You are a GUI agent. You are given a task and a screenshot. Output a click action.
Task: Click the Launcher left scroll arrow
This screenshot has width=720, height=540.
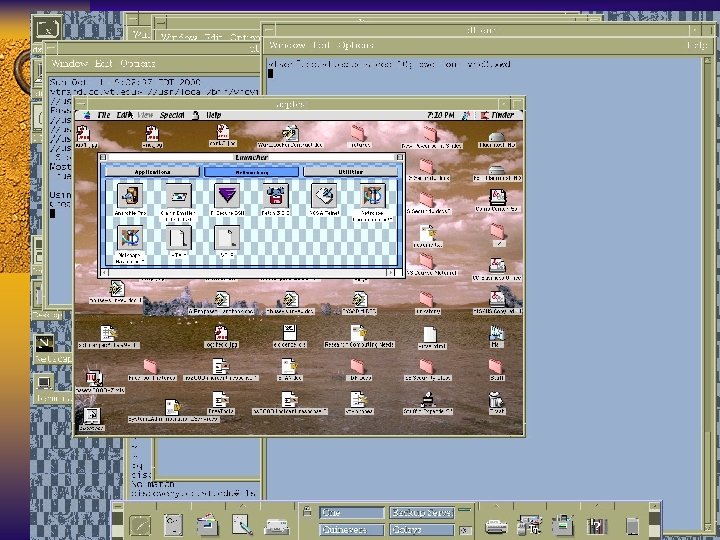(x=103, y=273)
